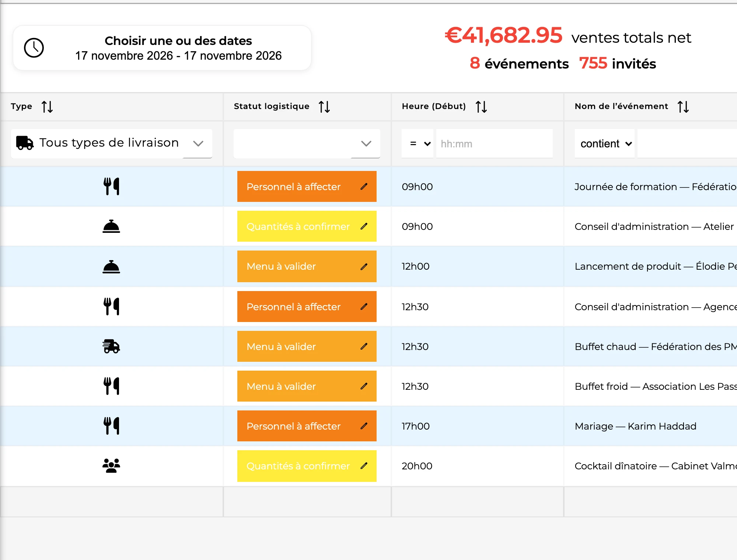Edit status pencil for Mariage row
This screenshot has height=560, width=737.
[364, 426]
